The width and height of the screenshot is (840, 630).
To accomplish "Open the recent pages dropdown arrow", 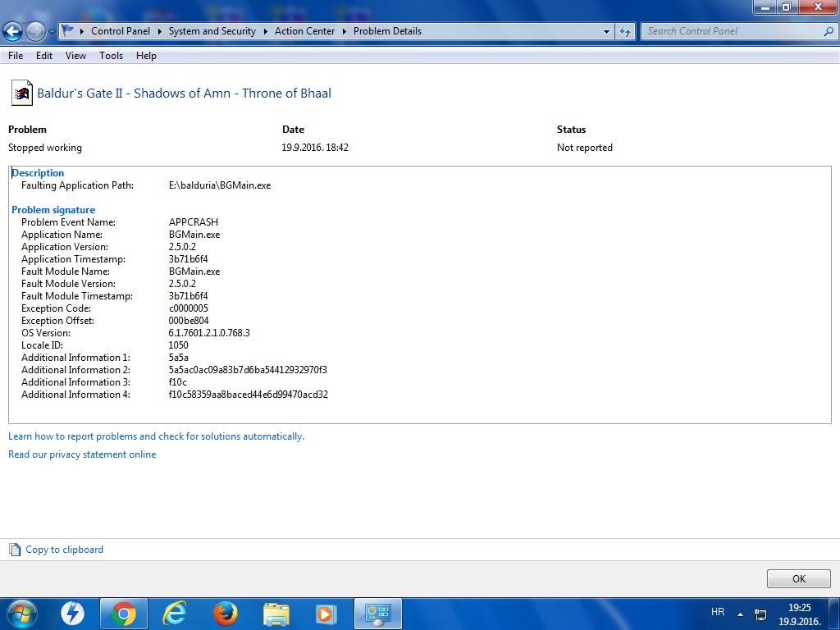I will (x=52, y=32).
